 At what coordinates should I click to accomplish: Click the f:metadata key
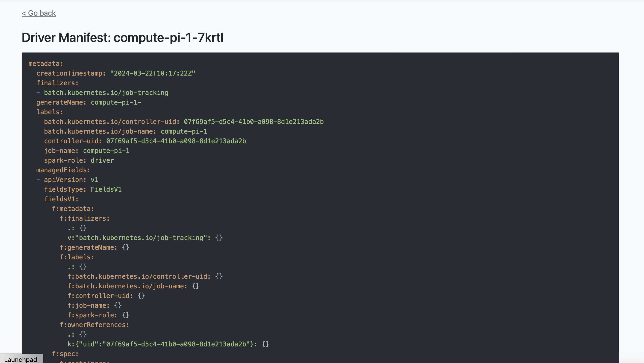tap(73, 209)
